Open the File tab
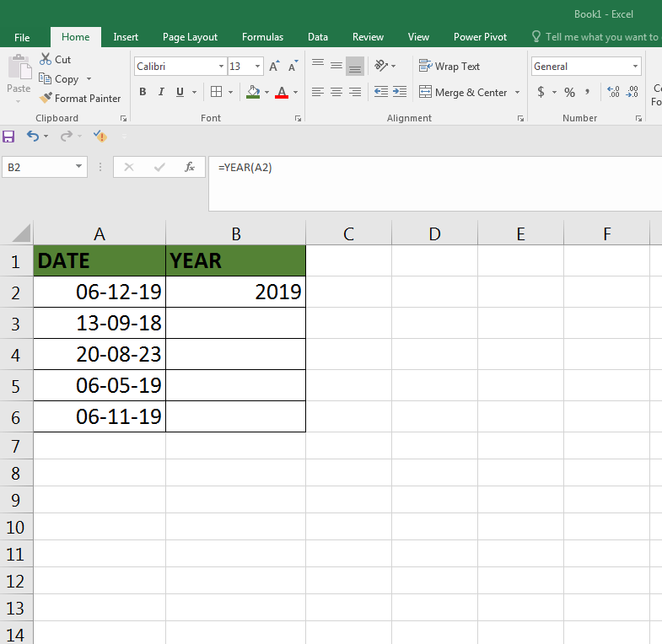Image resolution: width=662 pixels, height=644 pixels. pos(22,38)
